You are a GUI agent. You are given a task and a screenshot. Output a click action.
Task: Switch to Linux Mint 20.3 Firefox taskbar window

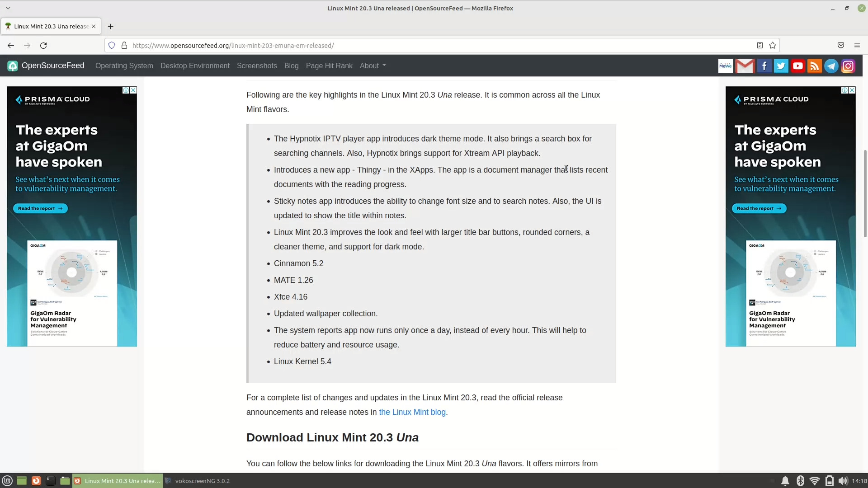click(117, 481)
